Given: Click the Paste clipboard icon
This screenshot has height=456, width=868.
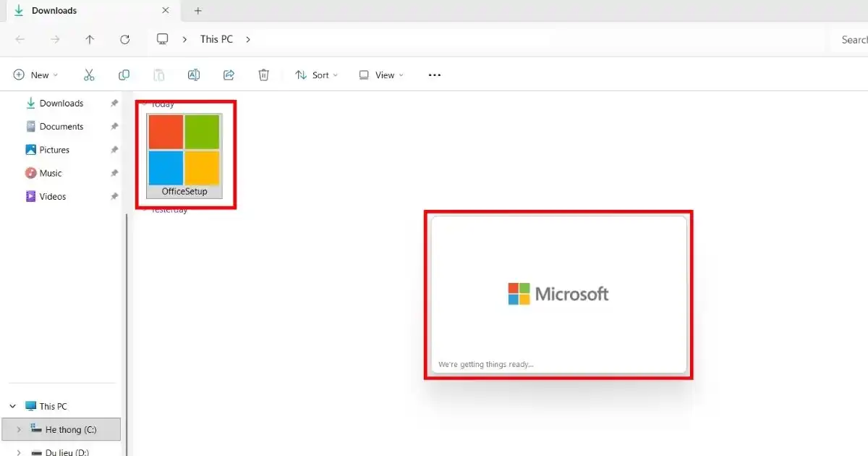Looking at the screenshot, I should [159, 75].
